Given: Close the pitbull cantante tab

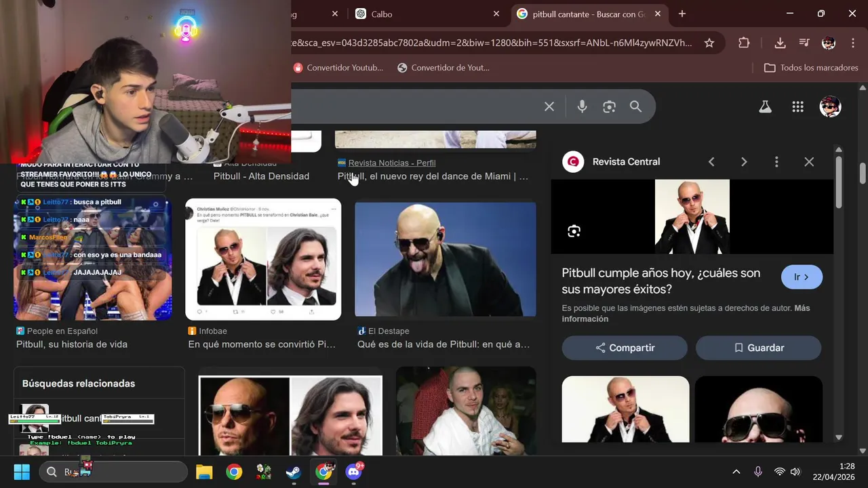Looking at the screenshot, I should click(658, 14).
